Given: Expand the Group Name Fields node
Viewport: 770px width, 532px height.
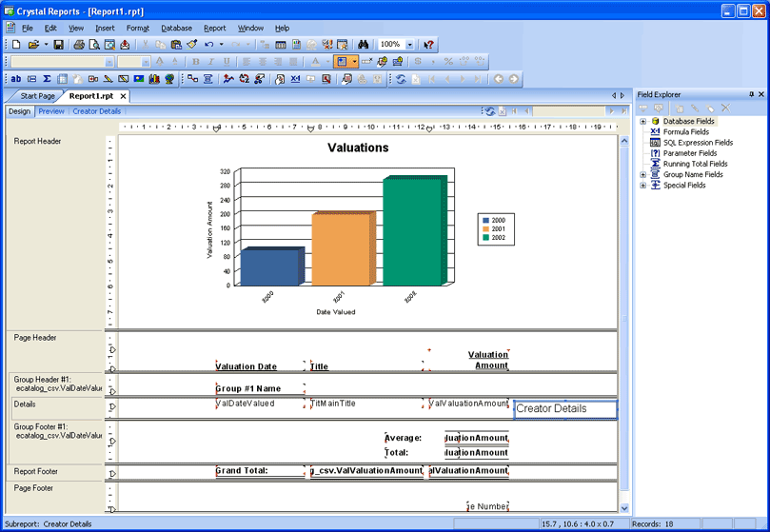Looking at the screenshot, I should (x=643, y=175).
